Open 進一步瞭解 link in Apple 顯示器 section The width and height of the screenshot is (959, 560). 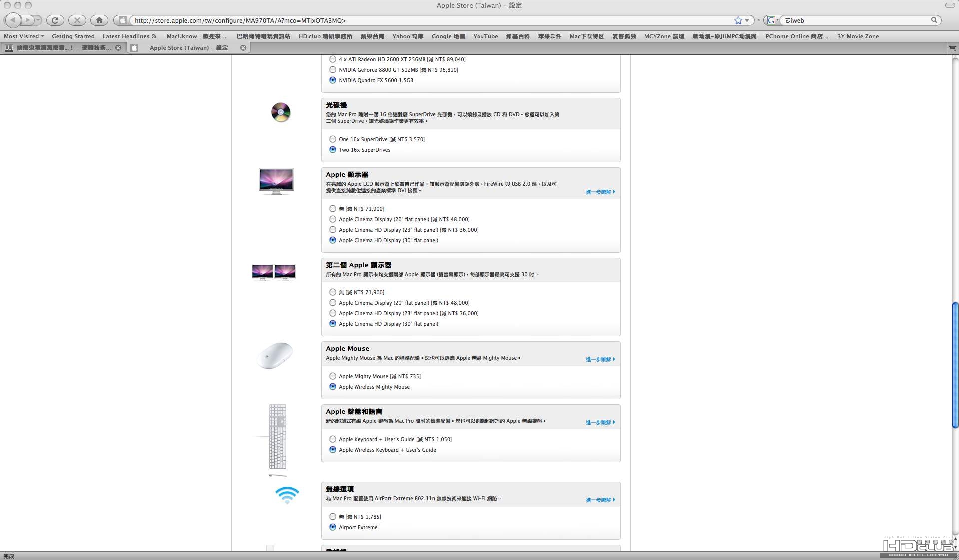(600, 192)
